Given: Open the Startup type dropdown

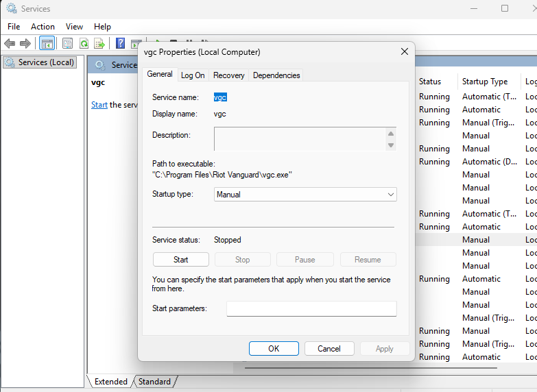Looking at the screenshot, I should 305,195.
